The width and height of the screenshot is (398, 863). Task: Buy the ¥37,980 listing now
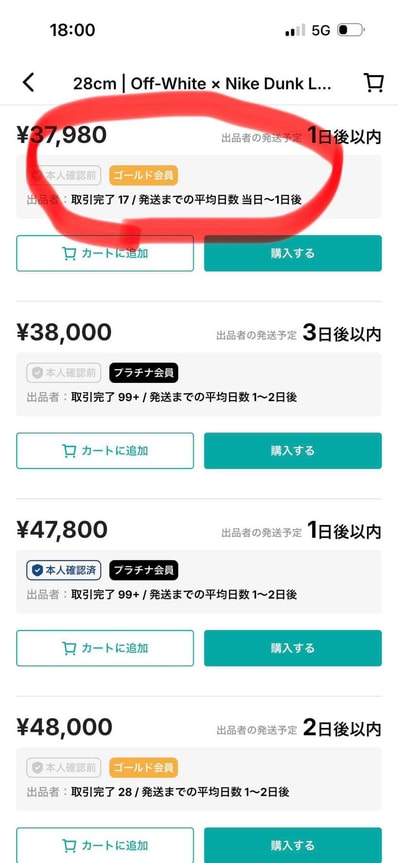292,253
